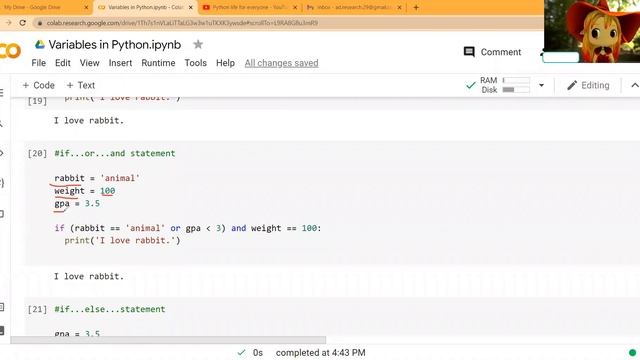The height and width of the screenshot is (360, 640).
Task: Reload the page in the browser
Action: point(22,23)
